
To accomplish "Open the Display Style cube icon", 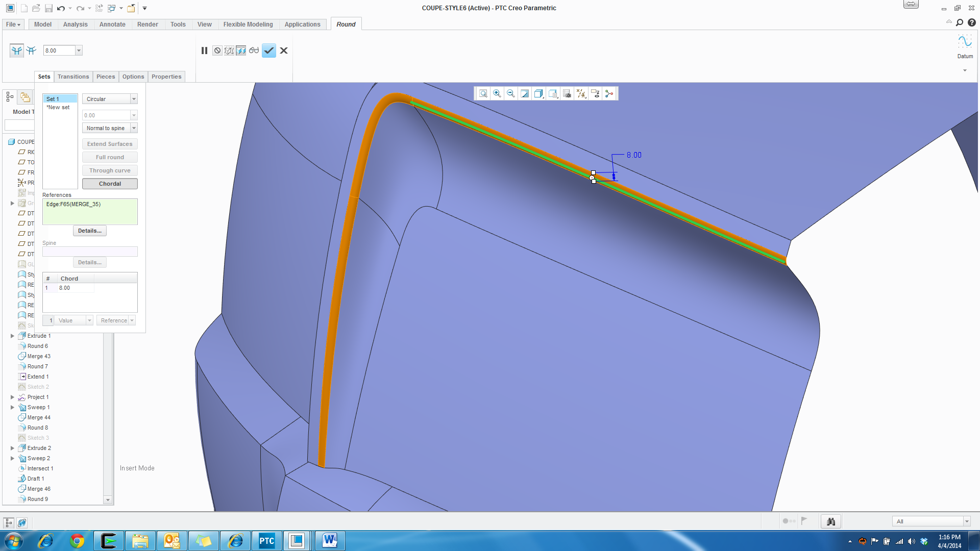I will click(x=538, y=93).
